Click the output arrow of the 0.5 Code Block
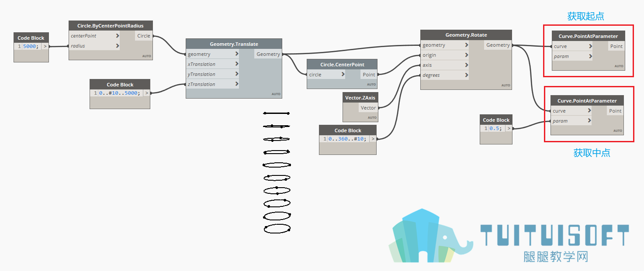Viewport: 644px width, 271px height. pyautogui.click(x=509, y=128)
